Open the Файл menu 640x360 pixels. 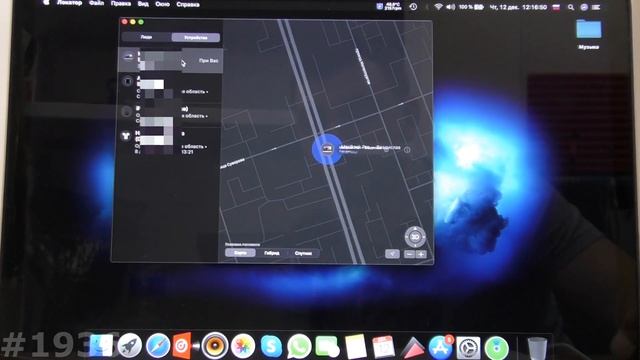click(x=96, y=3)
